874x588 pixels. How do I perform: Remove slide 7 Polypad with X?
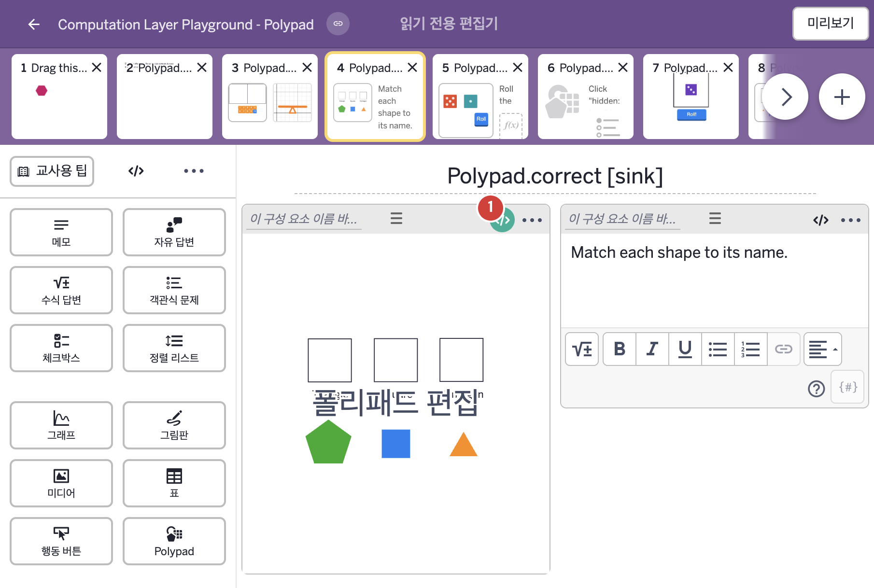tap(728, 68)
